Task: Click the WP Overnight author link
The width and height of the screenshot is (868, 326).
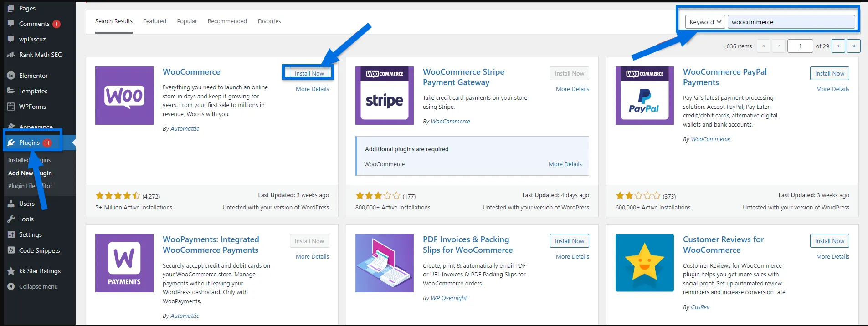Action: coord(449,298)
